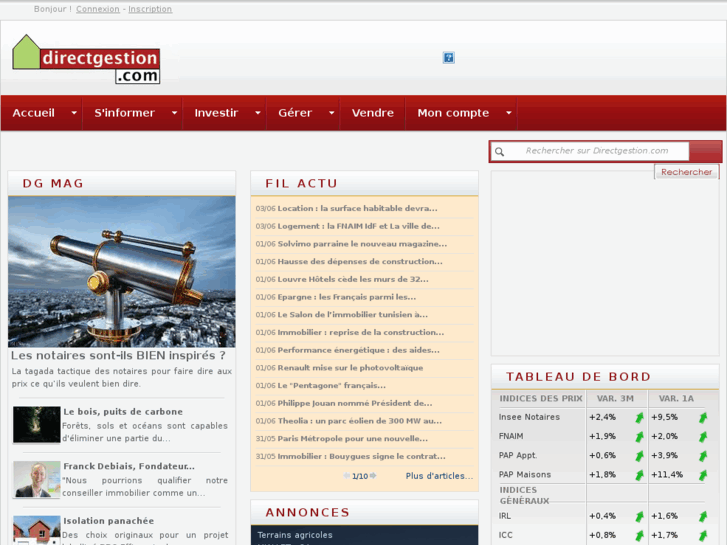Open news Immobilier : Bouygues signe le contrat
Image resolution: width=727 pixels, height=545 pixels.
pyautogui.click(x=362, y=456)
